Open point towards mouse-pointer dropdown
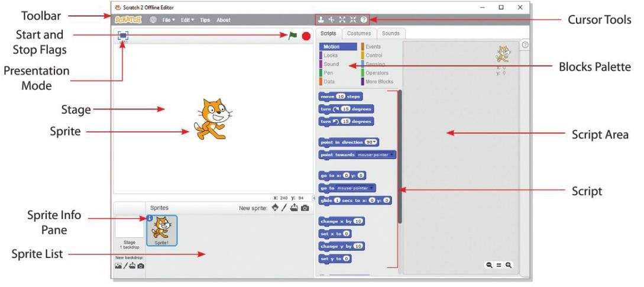644x287 pixels. click(375, 154)
